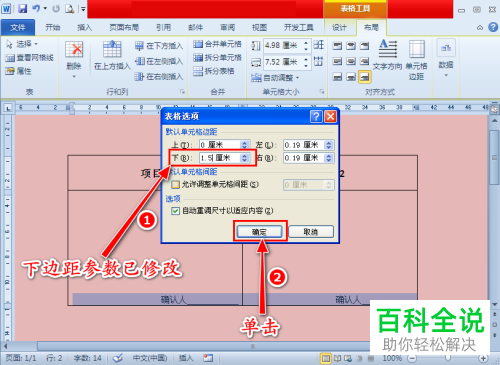The height and width of the screenshot is (365, 500).
Task: Open the 行和列 group dialog launcher
Action: pyautogui.click(x=182, y=91)
